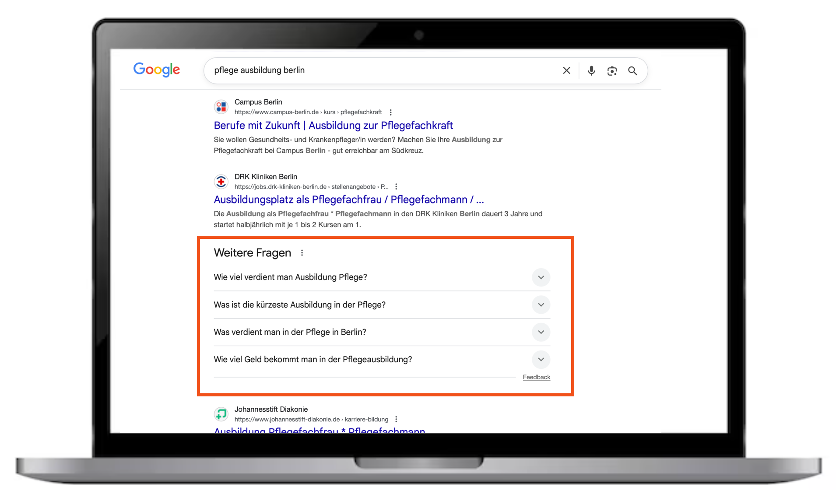Expand 'Was ist die kürzeste Ausbildung in der Pflege?'
This screenshot has width=836, height=504.
382,305
